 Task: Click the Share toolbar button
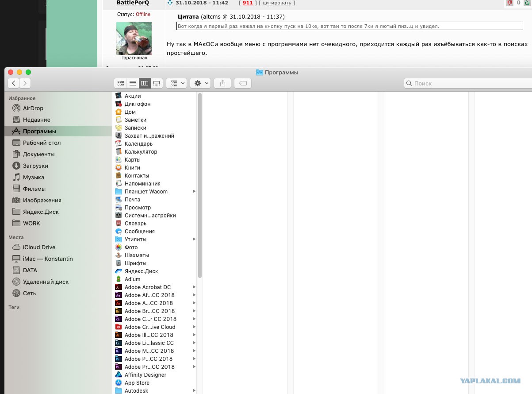coord(222,83)
